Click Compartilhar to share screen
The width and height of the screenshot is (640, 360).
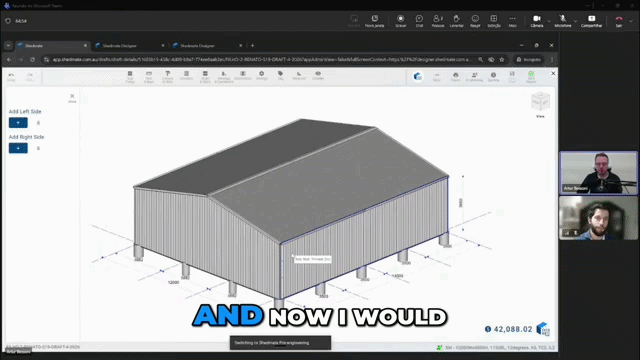tap(591, 21)
